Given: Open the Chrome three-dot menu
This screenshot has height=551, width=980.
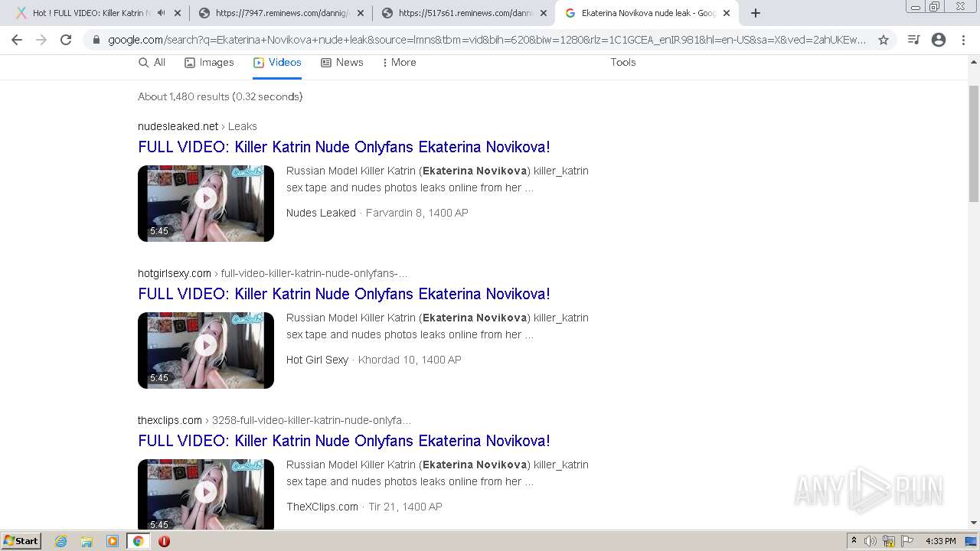Looking at the screenshot, I should point(963,40).
